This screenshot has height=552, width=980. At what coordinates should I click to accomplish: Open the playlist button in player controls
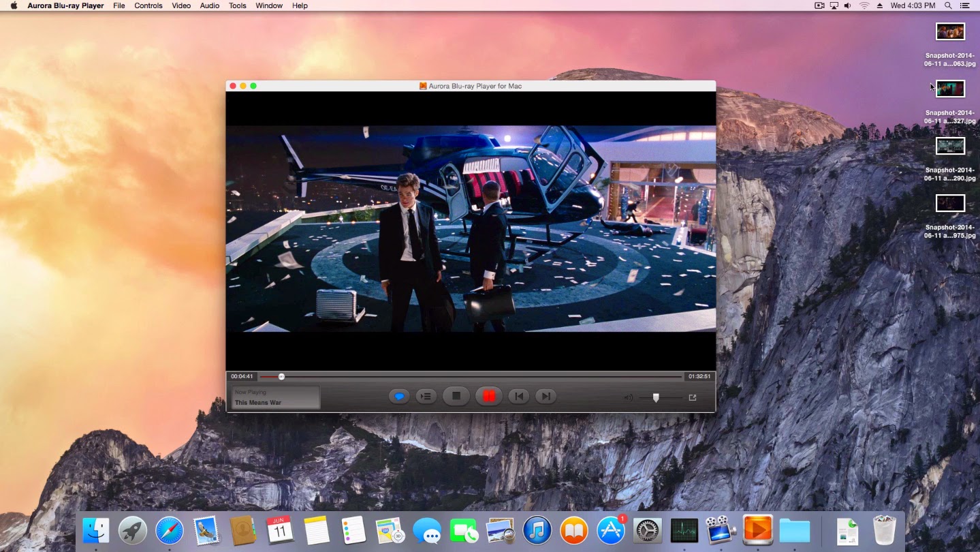click(x=426, y=396)
